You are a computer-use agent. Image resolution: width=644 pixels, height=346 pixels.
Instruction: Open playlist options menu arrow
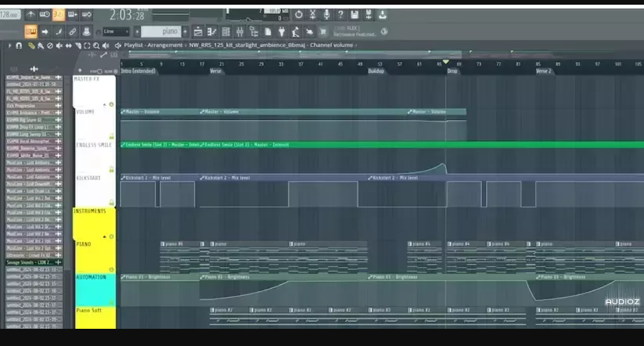[9, 45]
